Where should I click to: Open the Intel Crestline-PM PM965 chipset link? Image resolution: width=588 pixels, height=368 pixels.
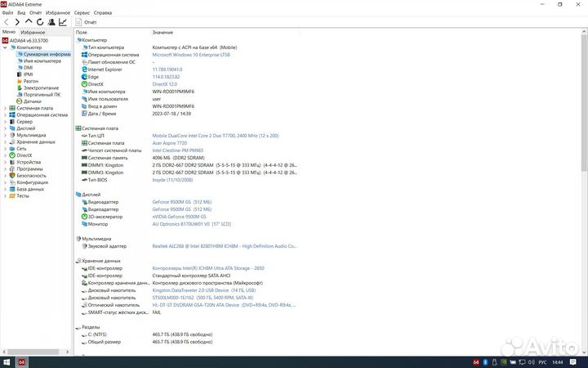click(x=178, y=150)
